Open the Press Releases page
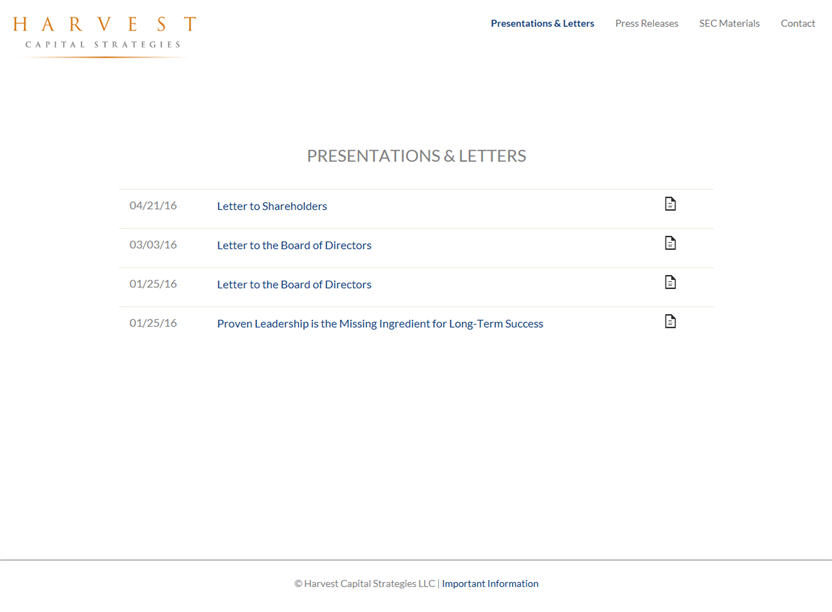 [646, 23]
